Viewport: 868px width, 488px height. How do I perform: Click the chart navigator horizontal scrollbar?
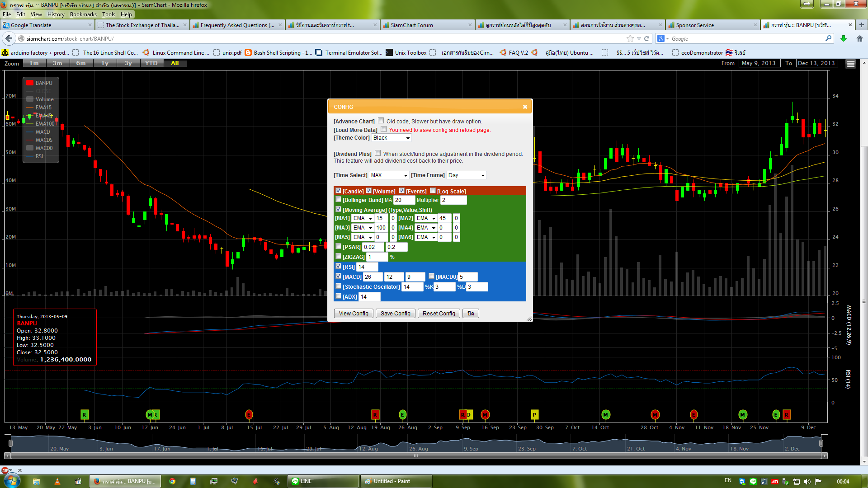point(416,456)
